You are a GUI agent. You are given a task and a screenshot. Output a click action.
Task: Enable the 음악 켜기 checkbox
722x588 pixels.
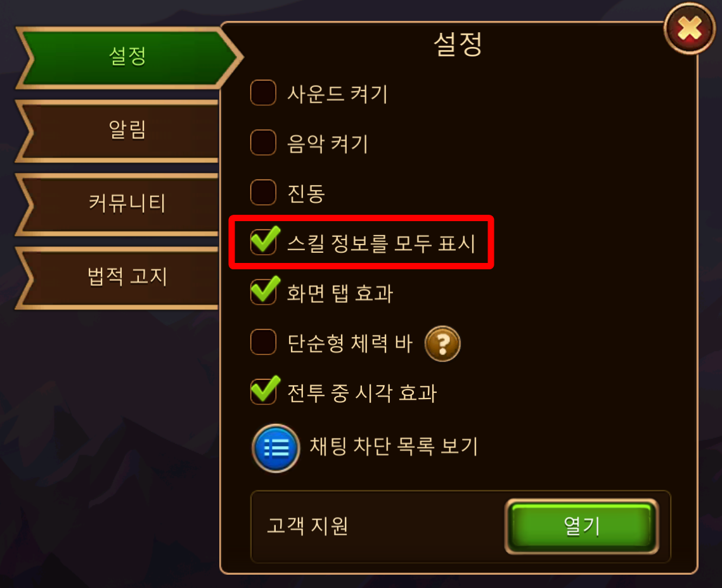coord(264,142)
